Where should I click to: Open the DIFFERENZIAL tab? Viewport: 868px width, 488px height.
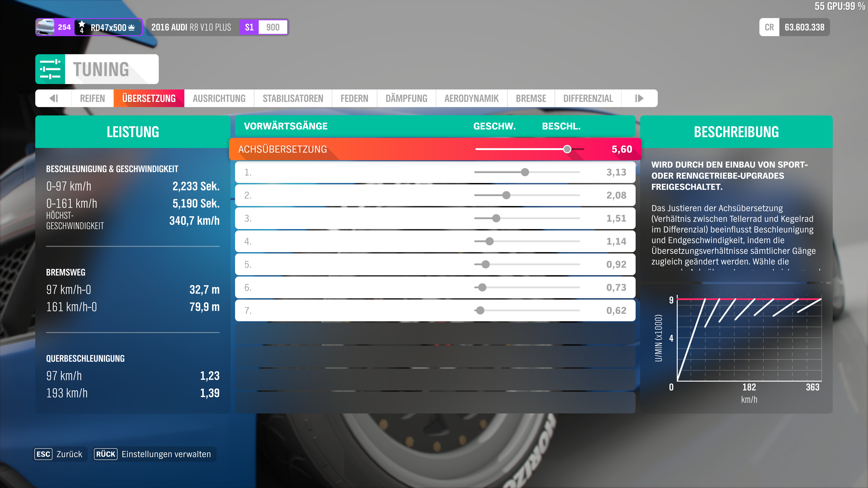pos(588,98)
